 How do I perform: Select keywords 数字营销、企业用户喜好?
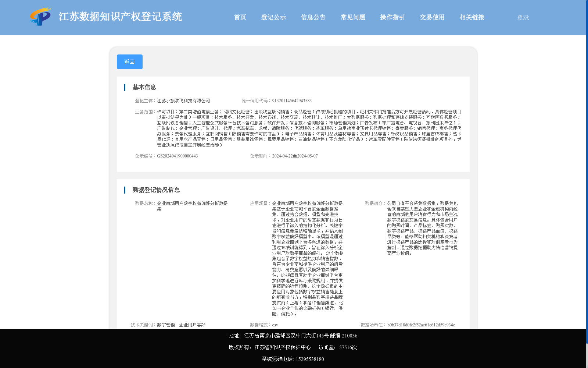(181, 325)
